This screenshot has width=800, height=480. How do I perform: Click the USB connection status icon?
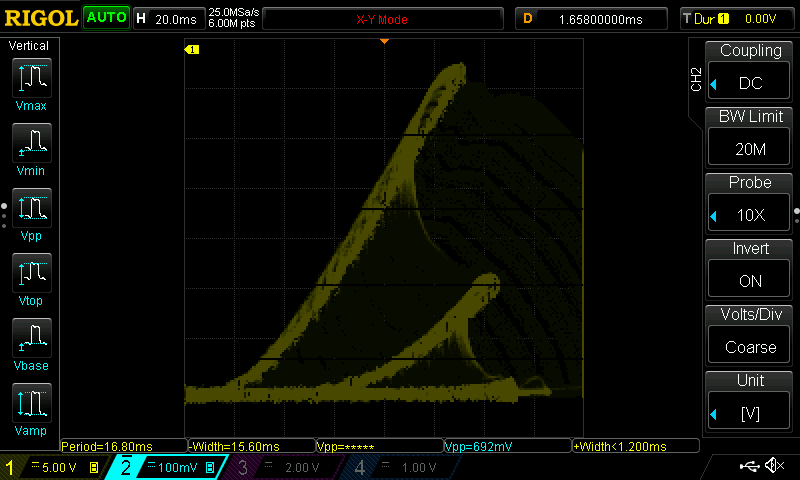[749, 466]
